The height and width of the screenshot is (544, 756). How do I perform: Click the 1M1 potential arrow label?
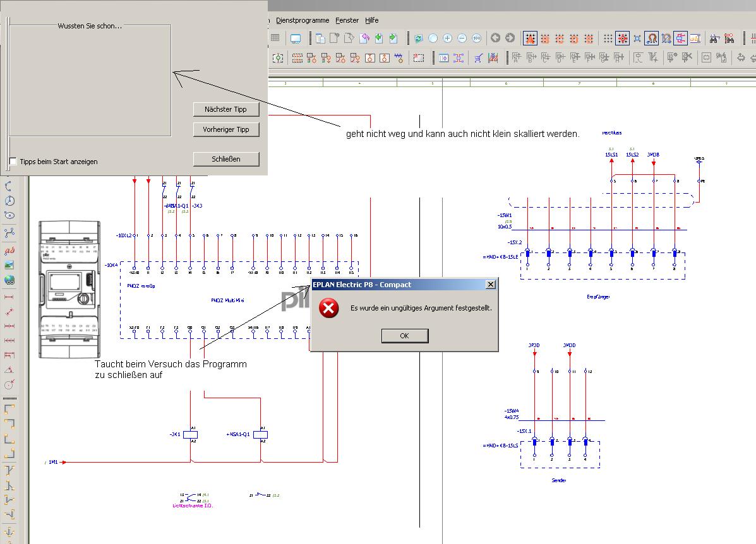(53, 462)
